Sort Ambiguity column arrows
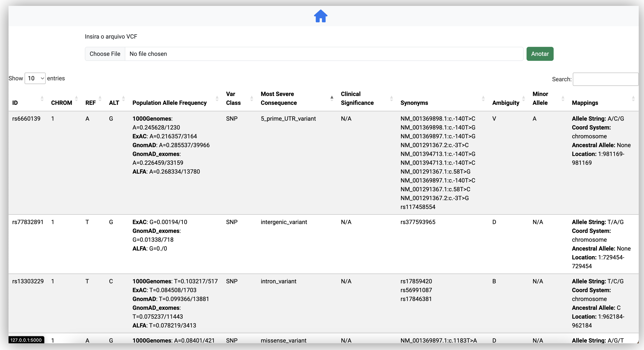This screenshot has width=644, height=350. click(x=523, y=98)
